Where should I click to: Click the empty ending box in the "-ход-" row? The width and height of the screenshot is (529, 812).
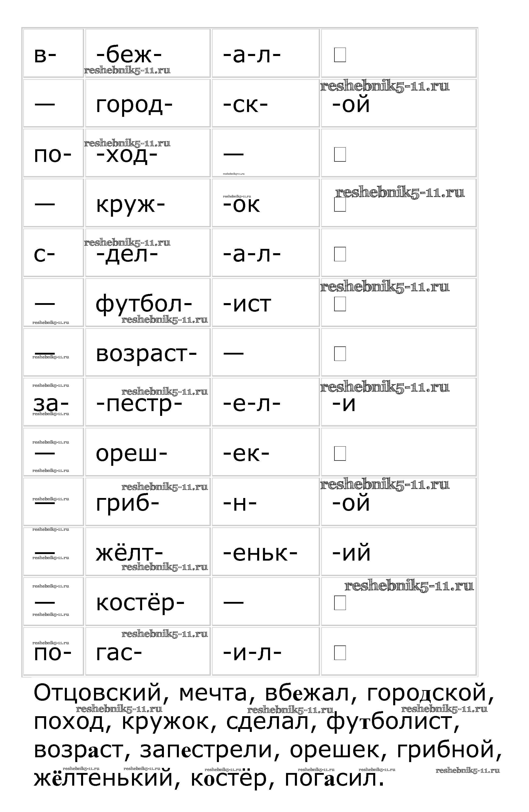(x=340, y=154)
